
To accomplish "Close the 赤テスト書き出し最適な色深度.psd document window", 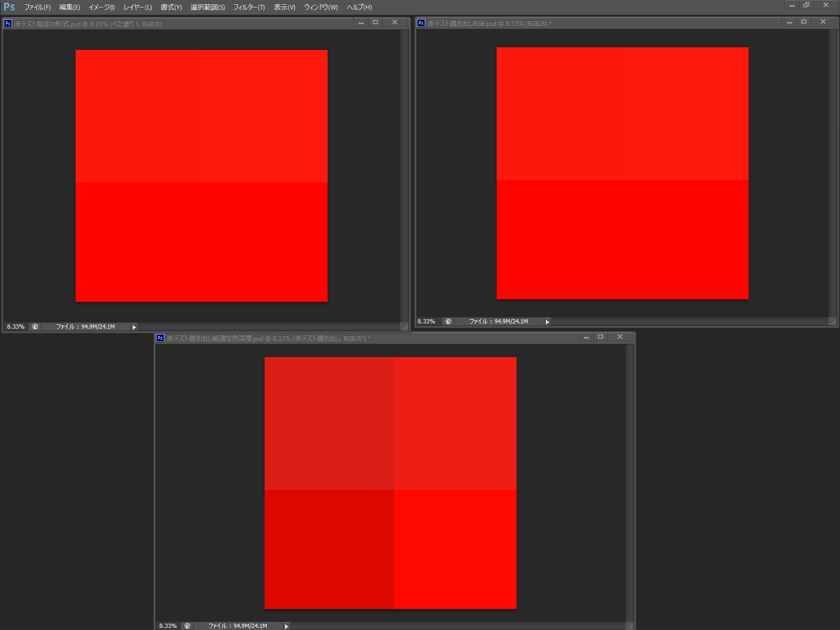I will coord(620,337).
